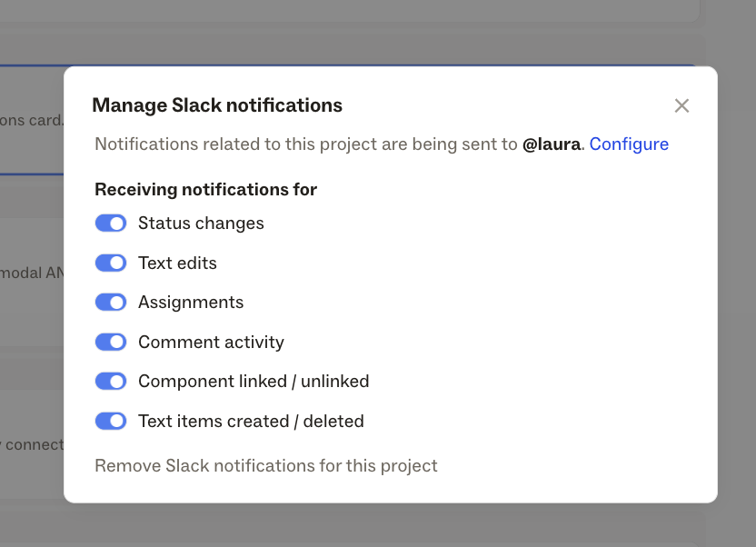The image size is (756, 547).
Task: Open the Configure link
Action: pos(629,144)
